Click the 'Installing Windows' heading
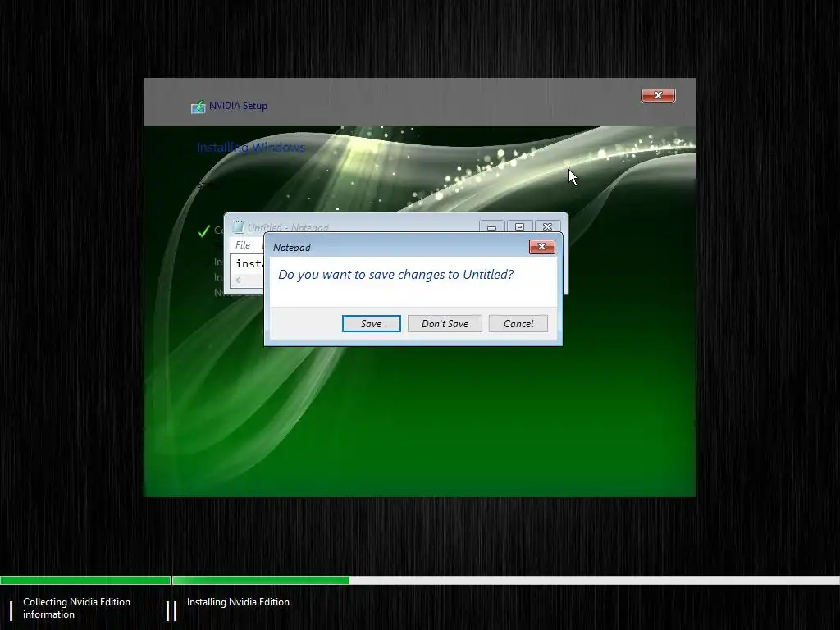 click(x=251, y=148)
